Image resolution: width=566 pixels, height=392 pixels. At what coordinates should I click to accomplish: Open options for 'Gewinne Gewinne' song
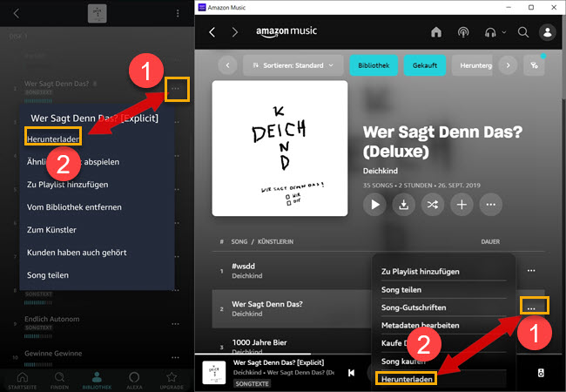tap(175, 357)
